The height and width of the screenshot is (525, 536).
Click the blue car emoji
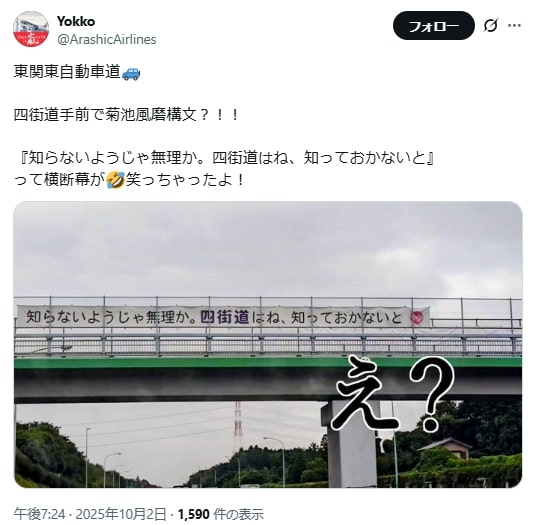(x=131, y=73)
